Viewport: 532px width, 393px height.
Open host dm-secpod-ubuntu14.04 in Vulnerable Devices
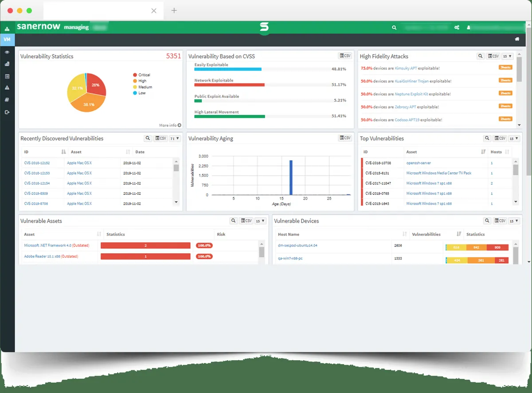point(297,245)
